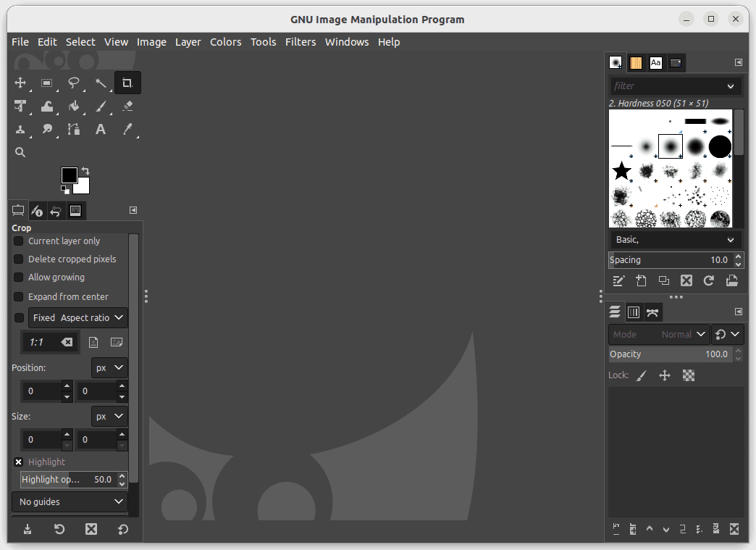Open the No guides dropdown

click(69, 501)
